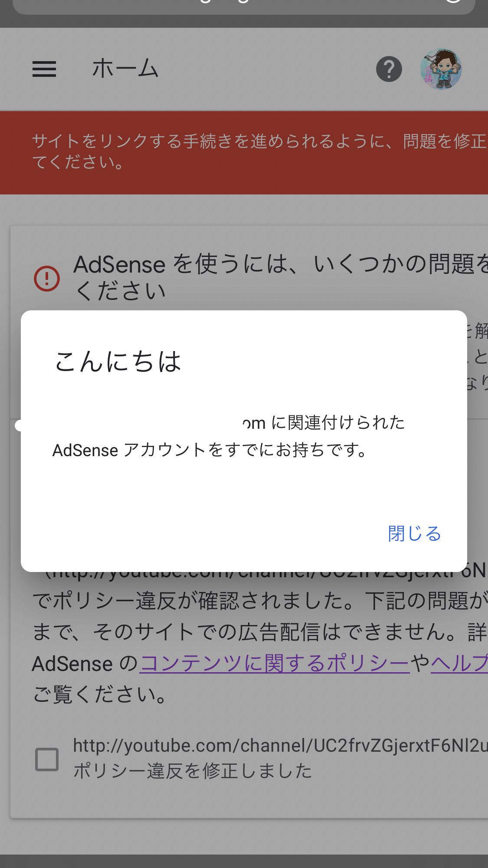Click the dialog heading こんにちは
Image resolution: width=488 pixels, height=868 pixels.
pos(118,362)
